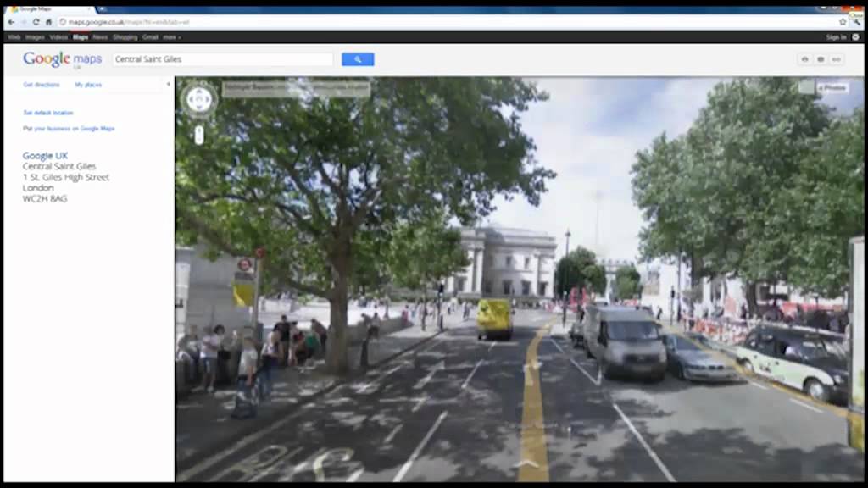
Task: Open the Google UK result link
Action: coord(45,156)
